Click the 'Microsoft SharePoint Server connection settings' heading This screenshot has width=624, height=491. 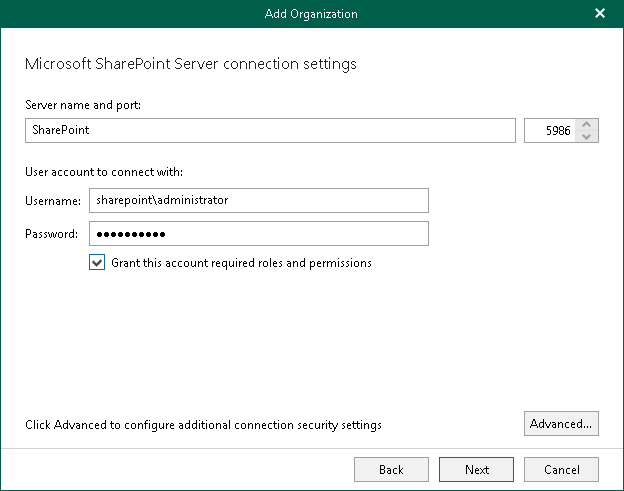(x=191, y=64)
